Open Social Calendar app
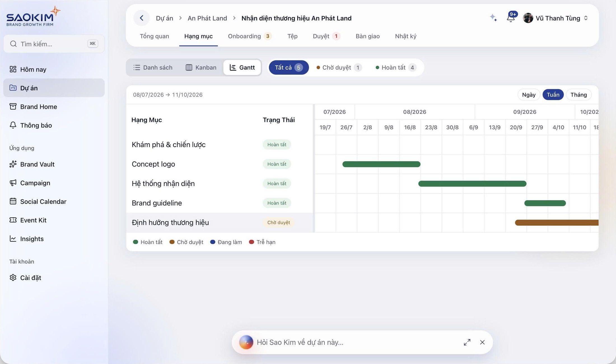Screen dimensions: 616x364 pyautogui.click(x=54, y=201)
